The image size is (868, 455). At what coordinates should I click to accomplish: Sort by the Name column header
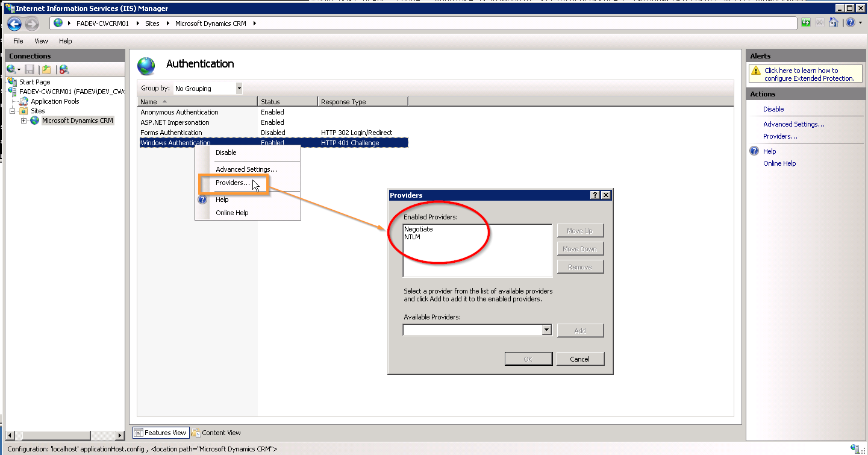click(x=198, y=102)
